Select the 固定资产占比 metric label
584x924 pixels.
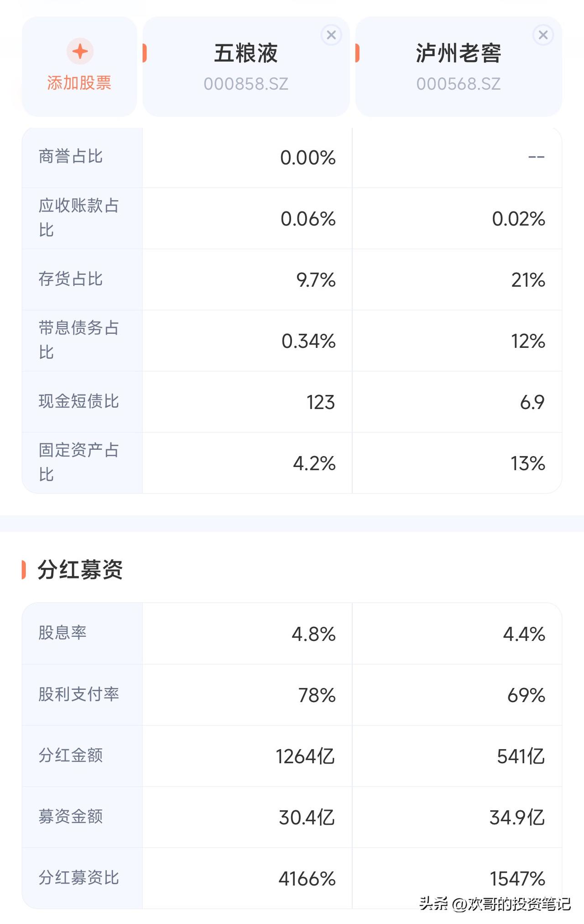tap(78, 462)
